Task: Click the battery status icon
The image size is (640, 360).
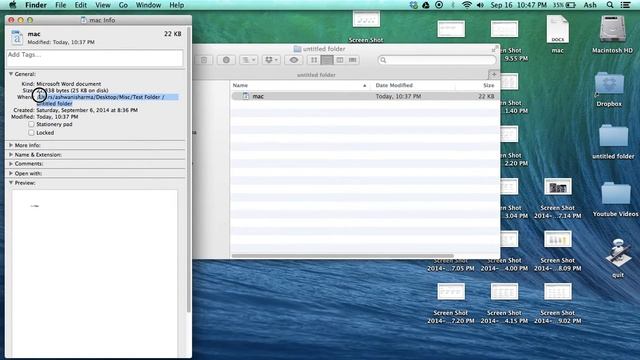Action: pos(570,5)
